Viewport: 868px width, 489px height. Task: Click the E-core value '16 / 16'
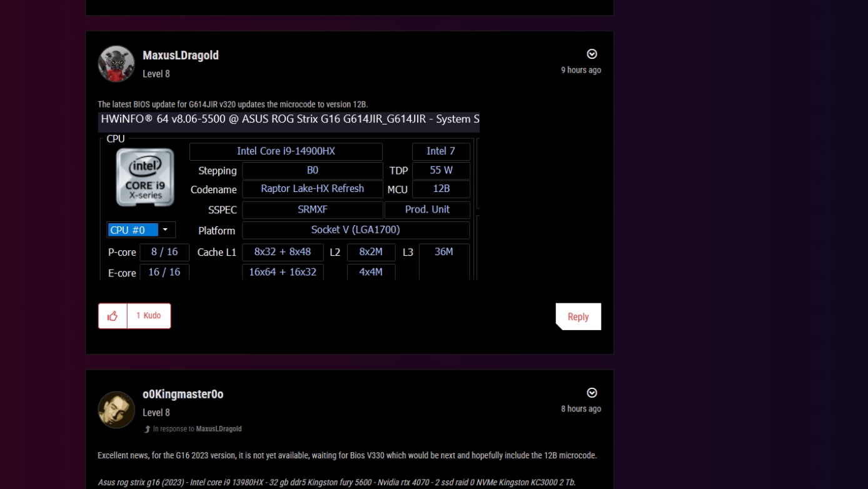tap(164, 272)
